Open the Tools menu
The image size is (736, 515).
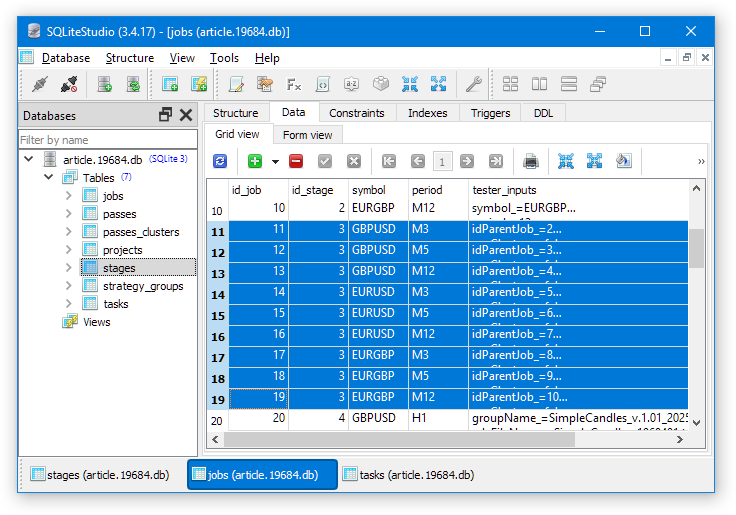(224, 58)
